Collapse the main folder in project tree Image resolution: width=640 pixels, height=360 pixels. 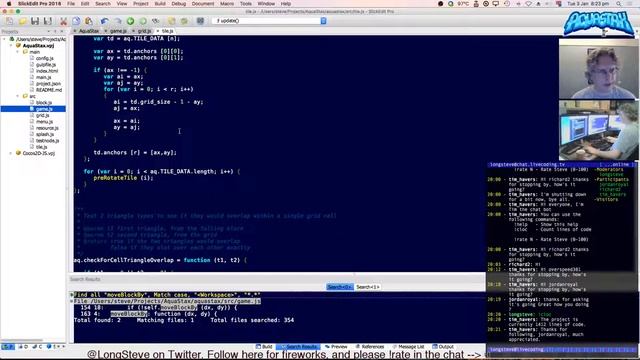pos(18,52)
